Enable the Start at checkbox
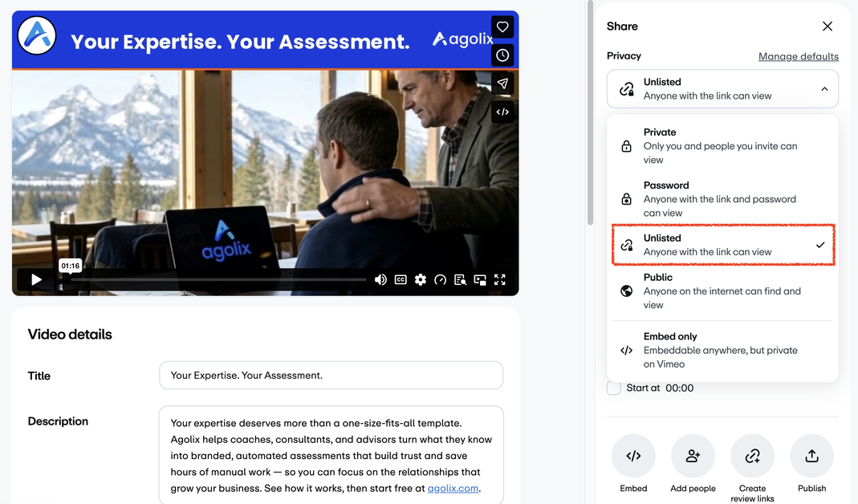Screen dimensions: 858x504 coord(613,388)
